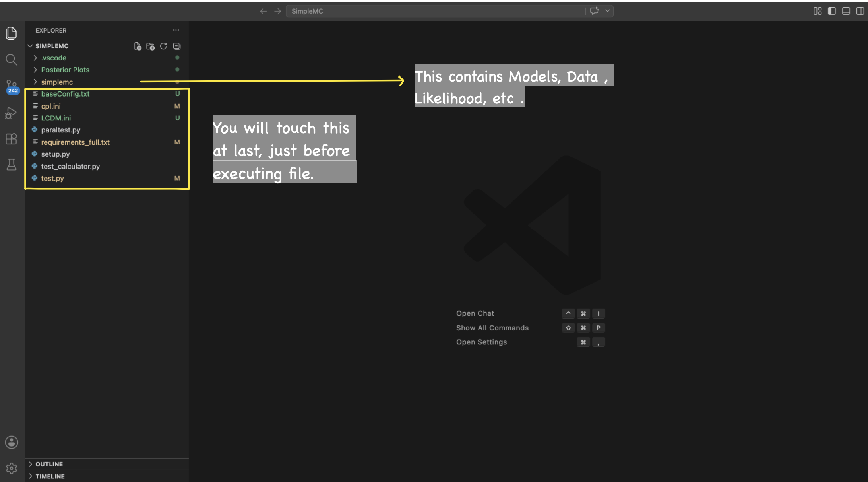Open the Extensions view icon
This screenshot has width=868, height=482.
(x=12, y=139)
